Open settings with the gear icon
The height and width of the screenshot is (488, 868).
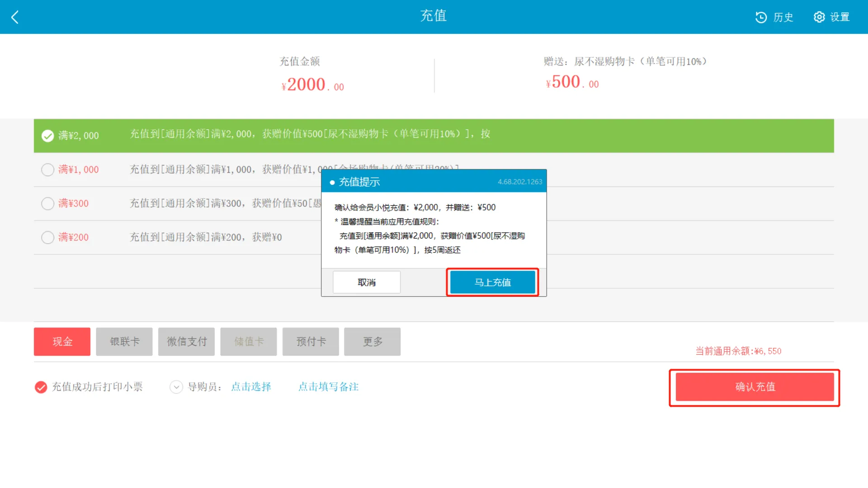(x=819, y=17)
